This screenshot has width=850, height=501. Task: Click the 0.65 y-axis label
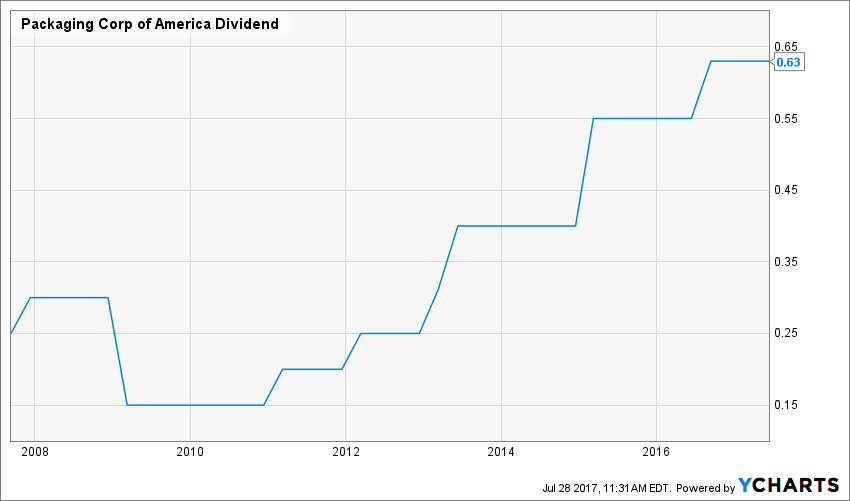pos(787,47)
